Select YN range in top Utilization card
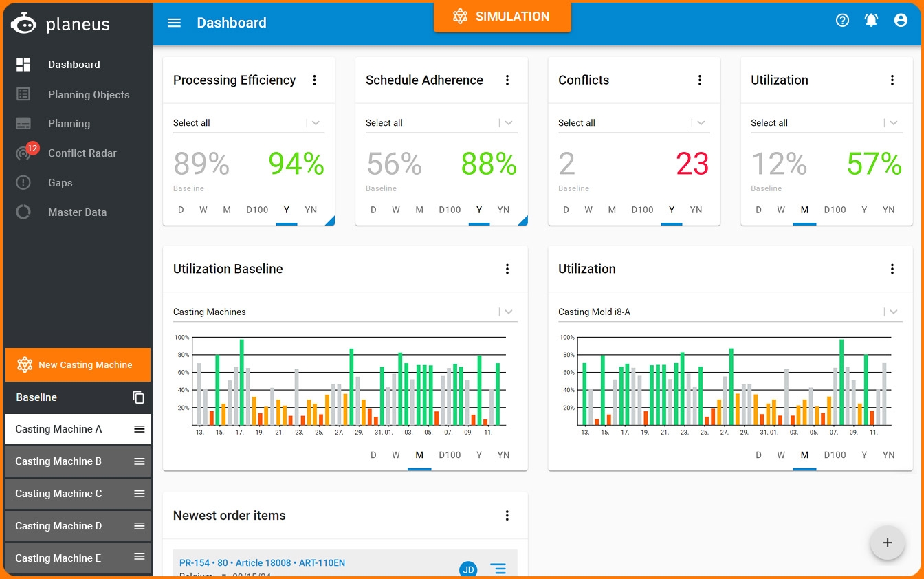Viewport: 924px width, 579px height. pyautogui.click(x=888, y=210)
